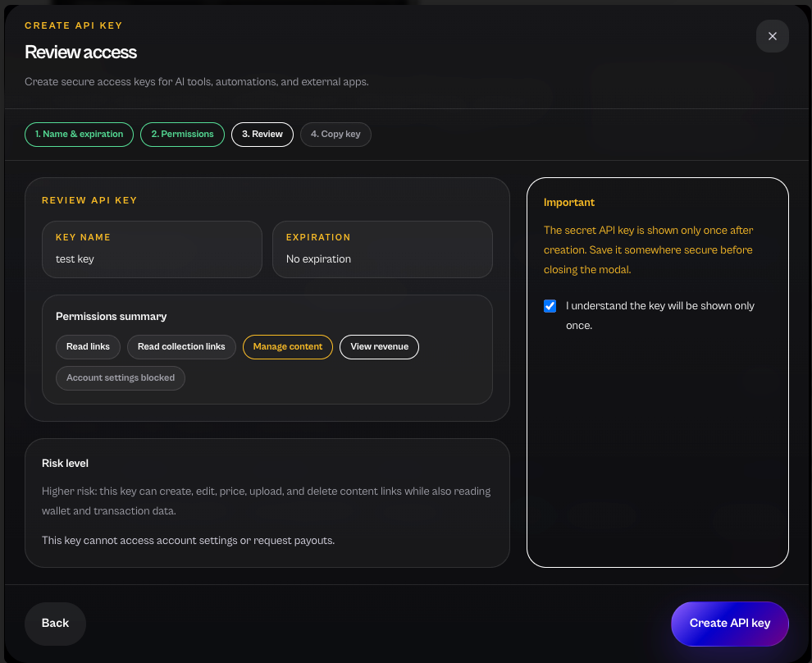
Task: Click the 'Review access' title
Action: [80, 53]
